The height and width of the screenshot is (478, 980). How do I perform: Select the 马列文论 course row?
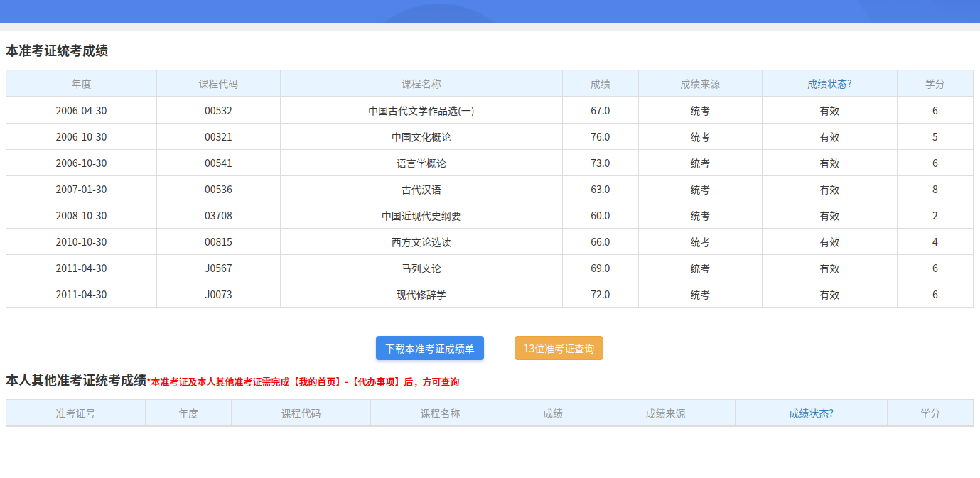[421, 268]
